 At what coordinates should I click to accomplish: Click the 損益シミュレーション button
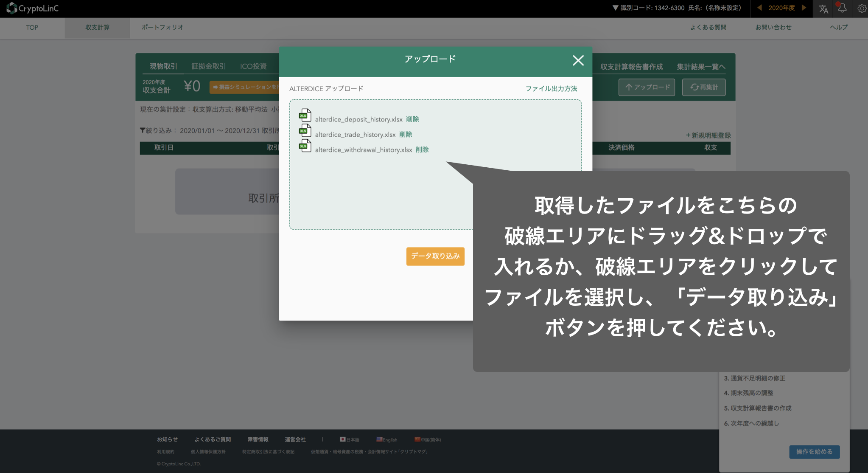pos(244,87)
